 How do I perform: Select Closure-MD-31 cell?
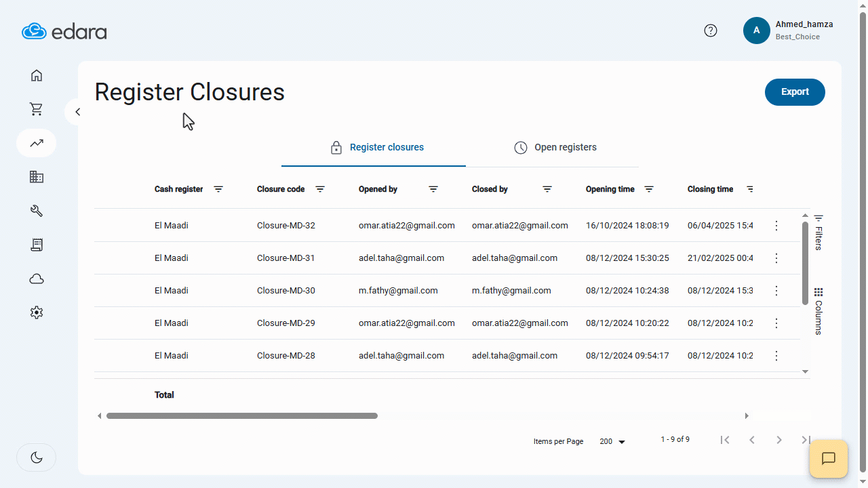coord(286,258)
